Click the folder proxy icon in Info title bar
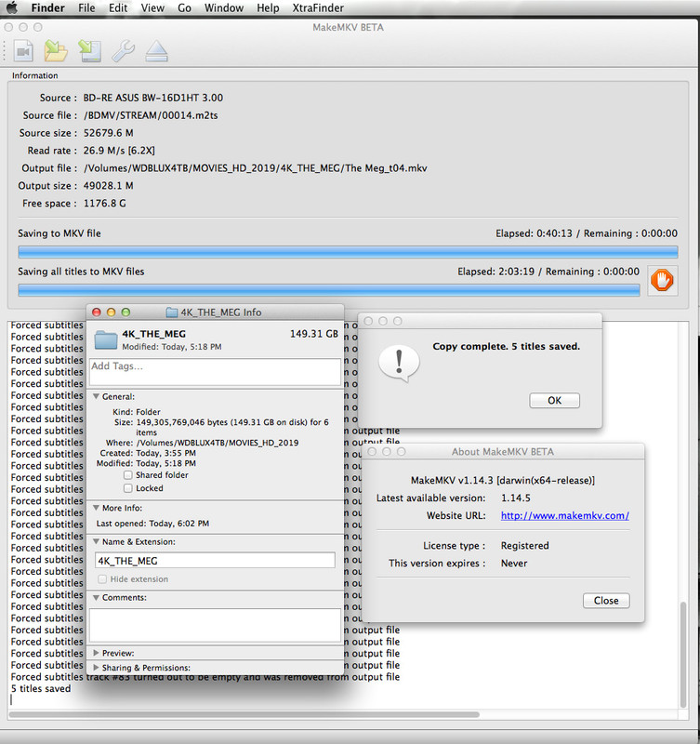 (172, 312)
